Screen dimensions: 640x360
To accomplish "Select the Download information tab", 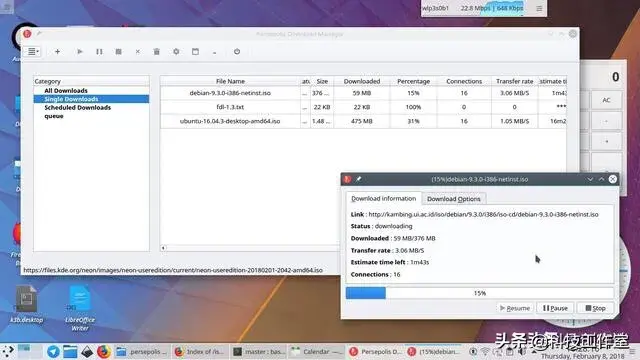I will click(x=384, y=198).
